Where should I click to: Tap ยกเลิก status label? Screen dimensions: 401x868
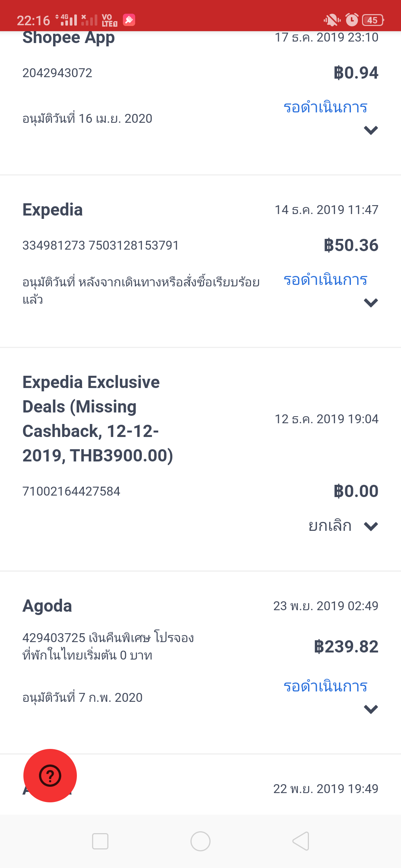(x=330, y=526)
